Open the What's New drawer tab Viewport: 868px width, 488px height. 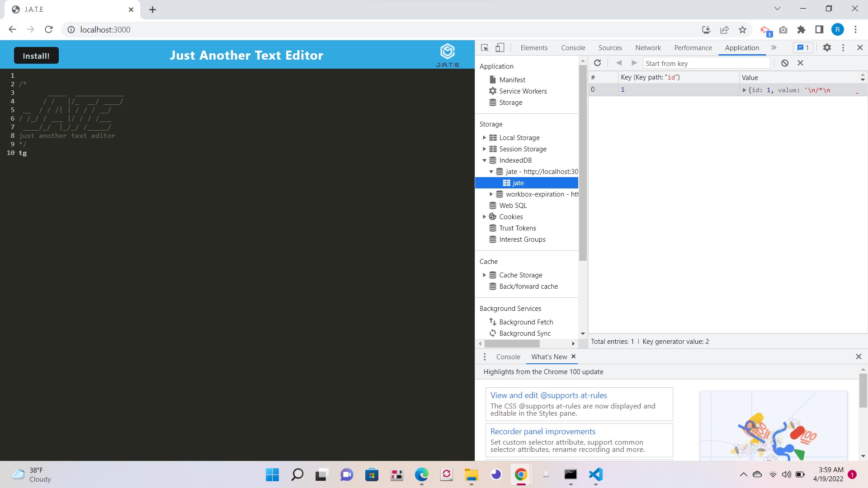[548, 357]
